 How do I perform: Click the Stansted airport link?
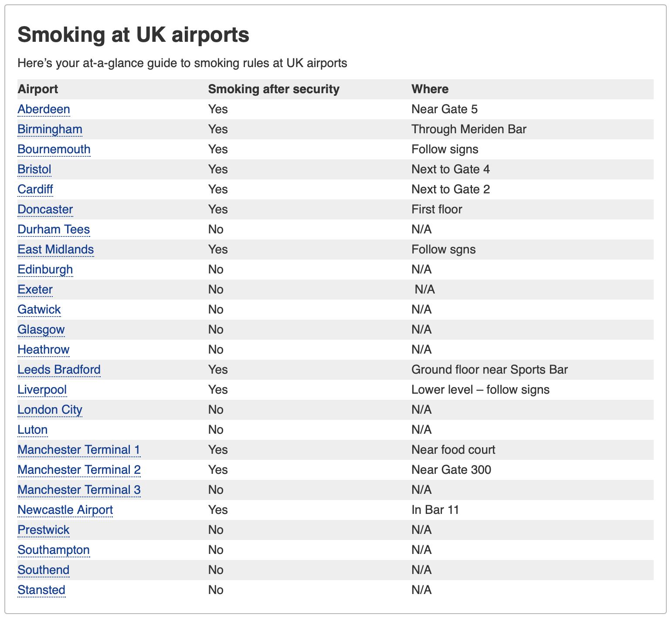41,590
